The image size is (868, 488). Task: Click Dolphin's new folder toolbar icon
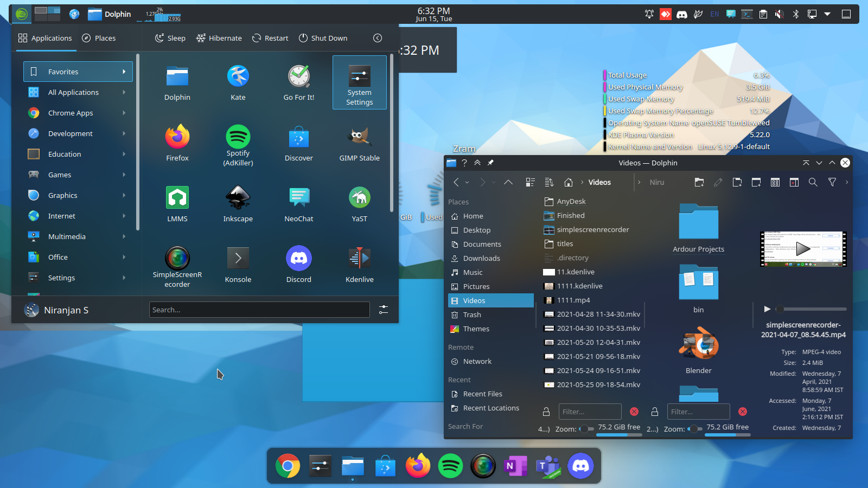[699, 182]
